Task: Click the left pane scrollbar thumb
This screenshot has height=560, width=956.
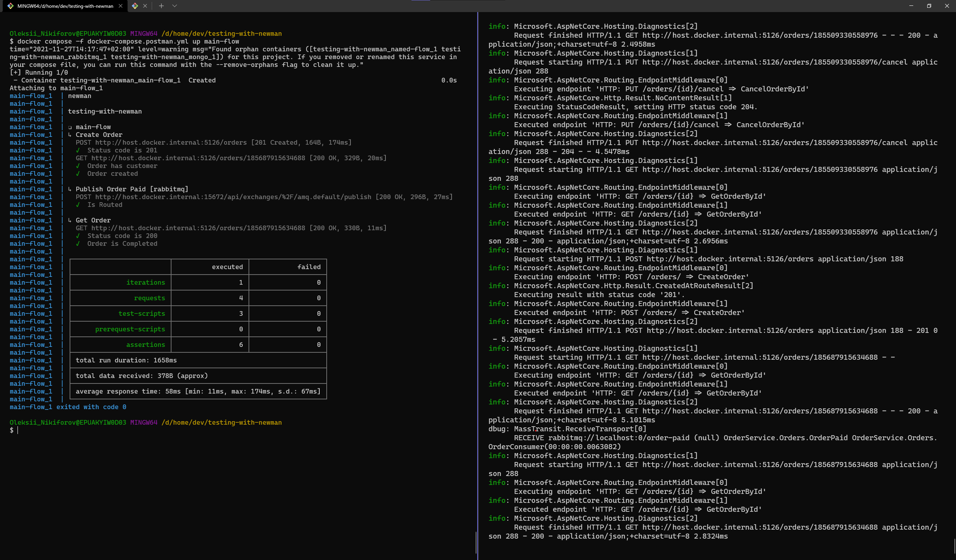Action: (x=476, y=542)
